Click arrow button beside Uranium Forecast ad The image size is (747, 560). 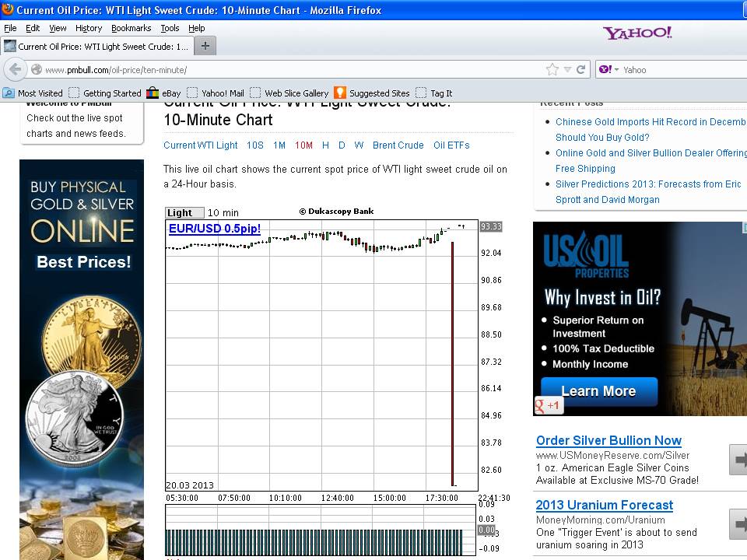pyautogui.click(x=738, y=523)
